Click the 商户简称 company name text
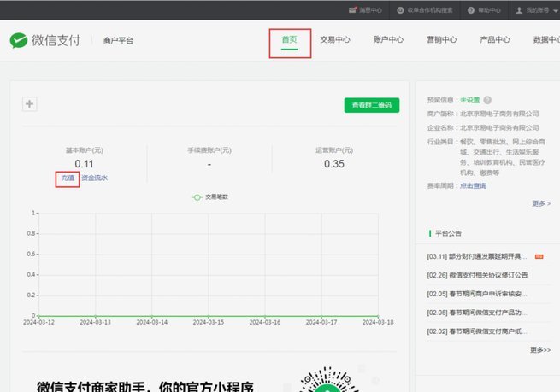560x392 pixels. pyautogui.click(x=499, y=114)
